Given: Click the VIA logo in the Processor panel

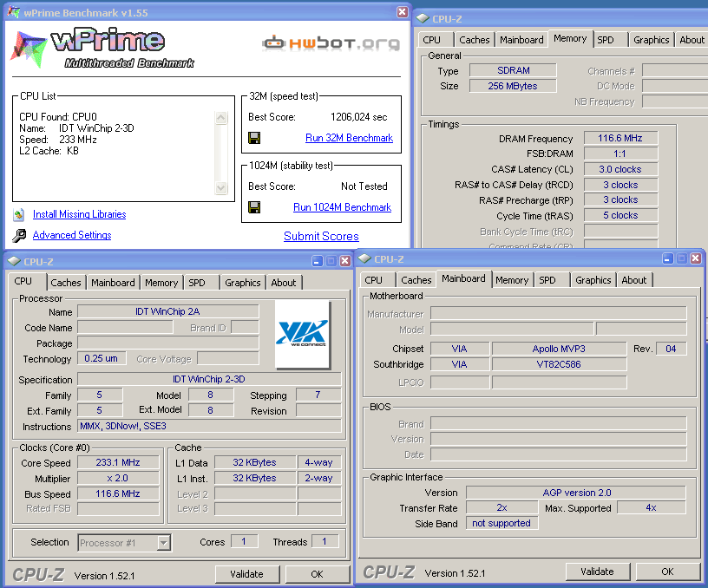Looking at the screenshot, I should tap(302, 334).
